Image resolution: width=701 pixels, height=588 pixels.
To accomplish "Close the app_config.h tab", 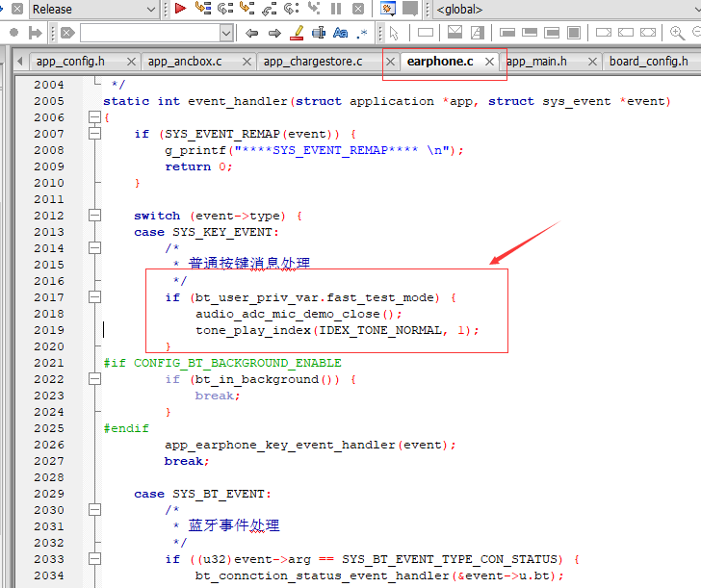I will (x=131, y=62).
